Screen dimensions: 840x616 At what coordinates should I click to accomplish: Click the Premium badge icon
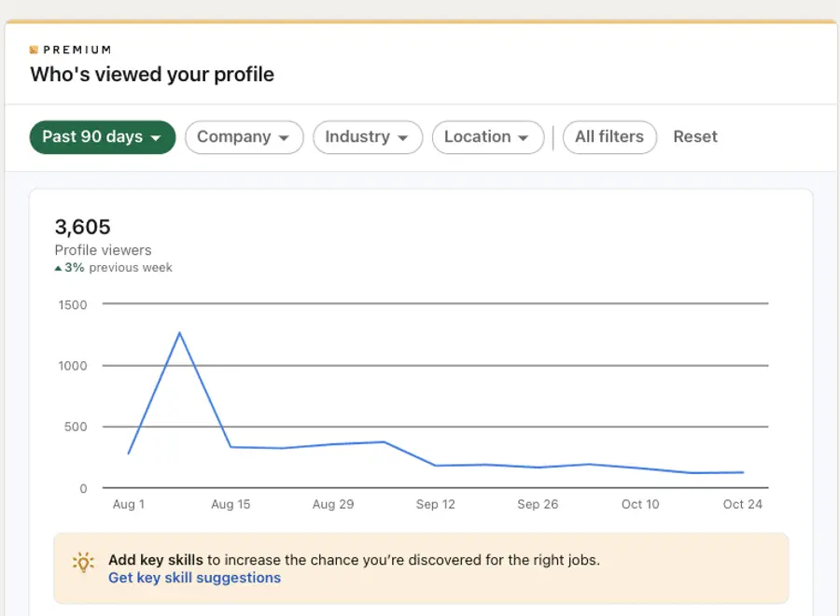tap(35, 49)
